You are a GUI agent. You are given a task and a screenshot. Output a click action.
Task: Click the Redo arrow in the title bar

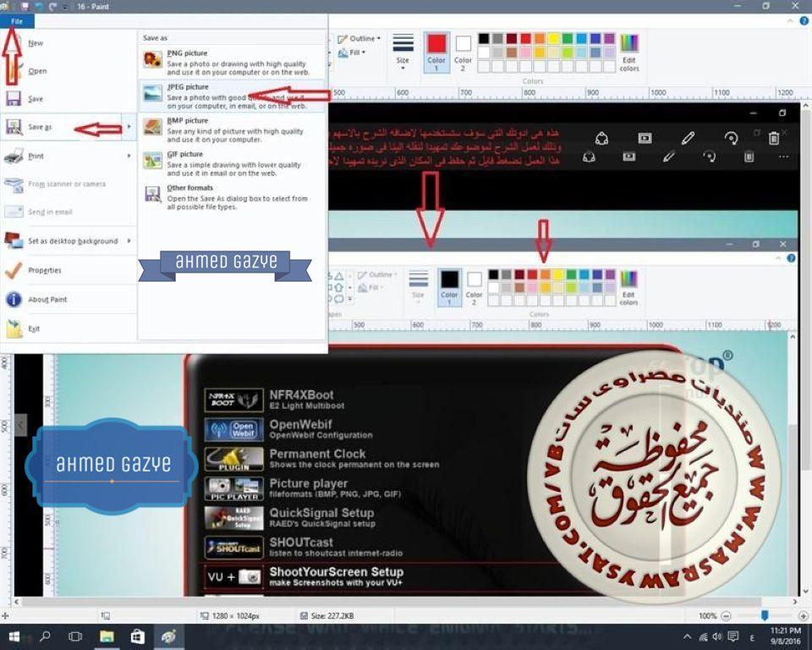53,6
